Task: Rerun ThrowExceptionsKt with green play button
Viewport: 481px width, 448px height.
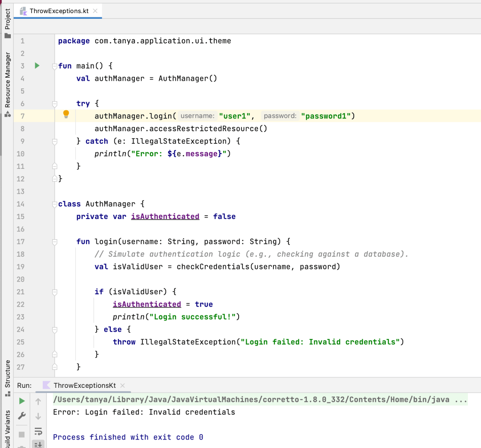Action: coord(22,401)
